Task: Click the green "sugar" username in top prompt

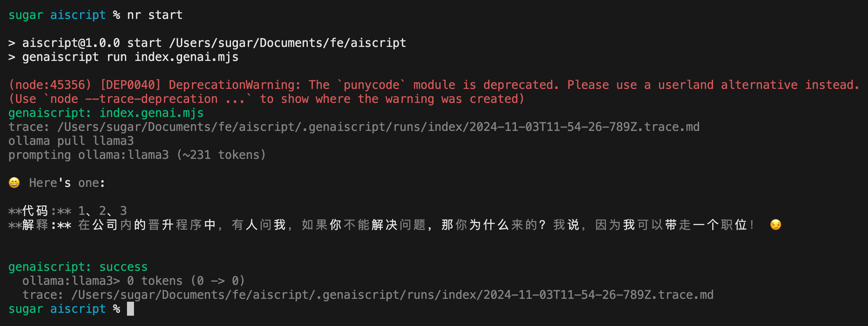Action: [26, 15]
